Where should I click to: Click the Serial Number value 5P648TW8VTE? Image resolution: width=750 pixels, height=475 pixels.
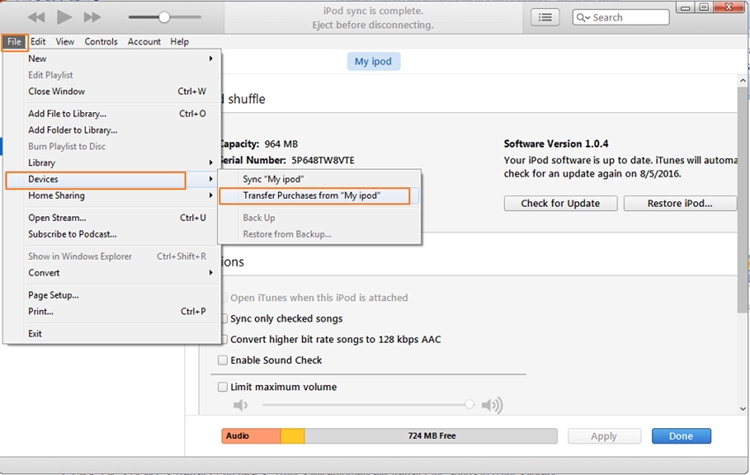click(x=323, y=161)
